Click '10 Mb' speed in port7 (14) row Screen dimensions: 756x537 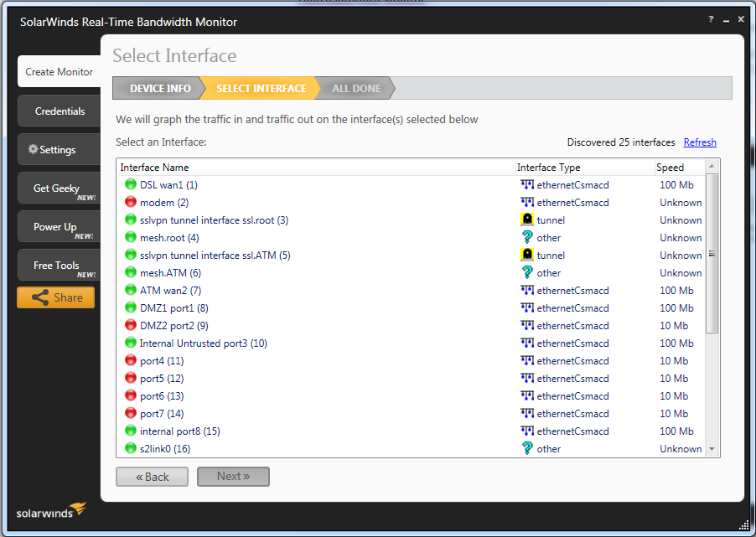click(x=674, y=414)
